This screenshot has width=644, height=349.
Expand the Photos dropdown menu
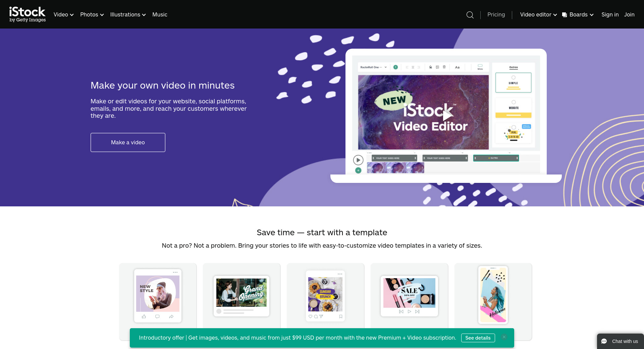[x=92, y=15]
